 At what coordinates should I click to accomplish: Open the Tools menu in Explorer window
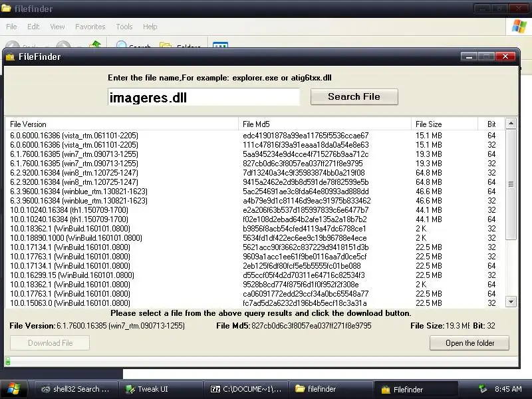124,27
